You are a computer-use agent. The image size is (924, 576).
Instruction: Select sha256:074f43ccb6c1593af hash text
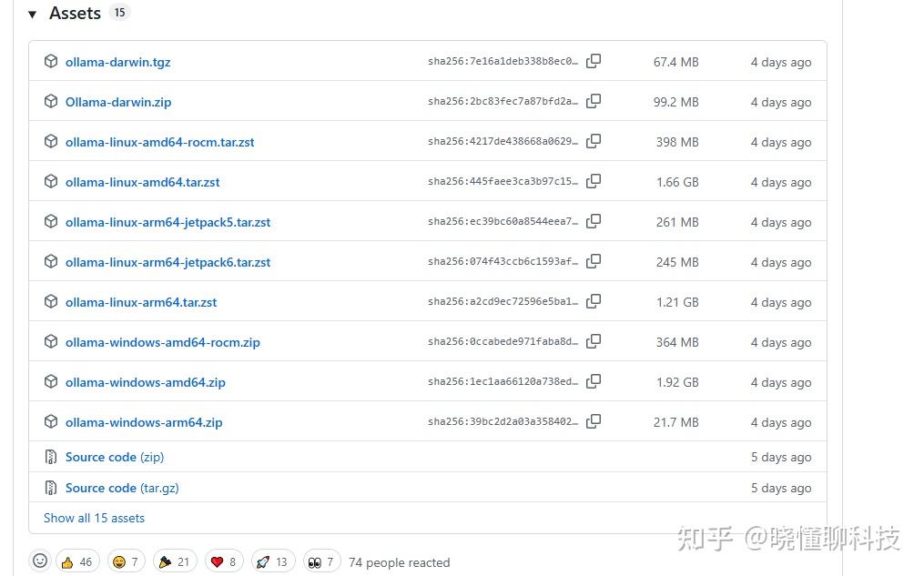click(x=503, y=261)
